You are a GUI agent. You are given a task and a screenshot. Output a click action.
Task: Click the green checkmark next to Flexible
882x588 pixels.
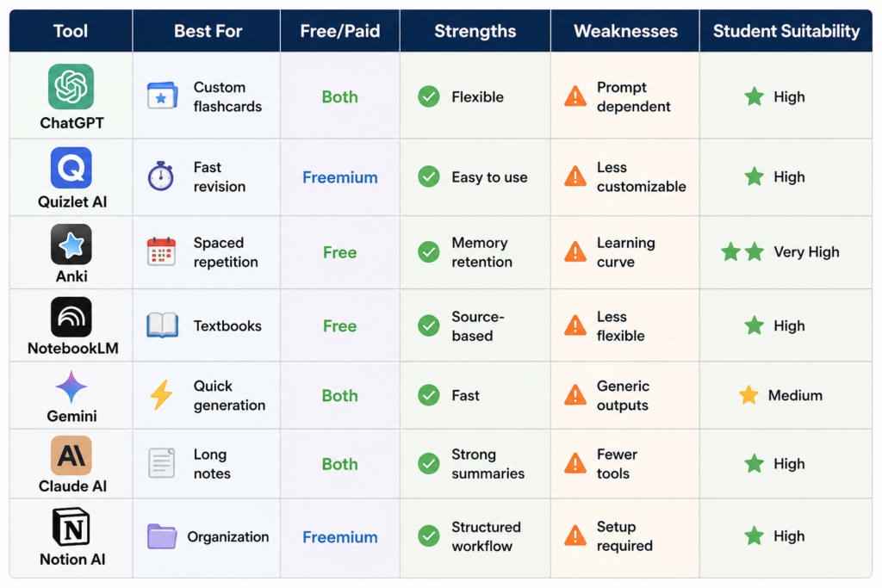pyautogui.click(x=429, y=96)
